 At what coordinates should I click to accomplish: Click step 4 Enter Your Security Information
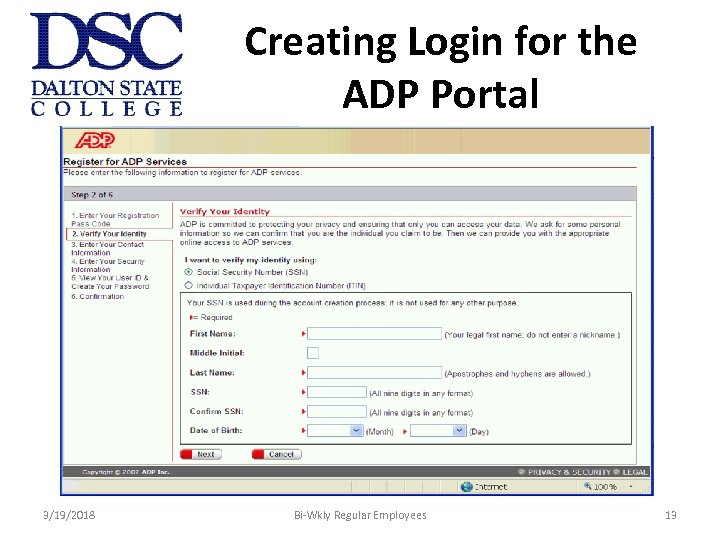[x=108, y=265]
